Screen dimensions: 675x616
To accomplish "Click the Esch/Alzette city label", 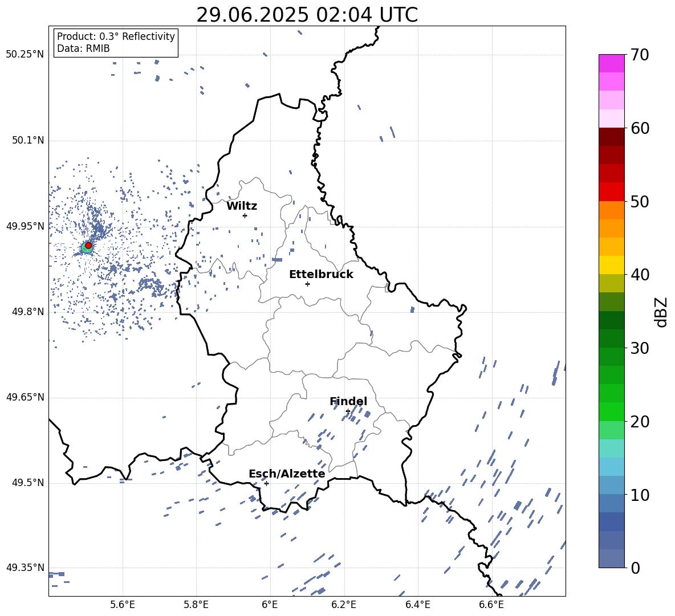I will pos(287,474).
